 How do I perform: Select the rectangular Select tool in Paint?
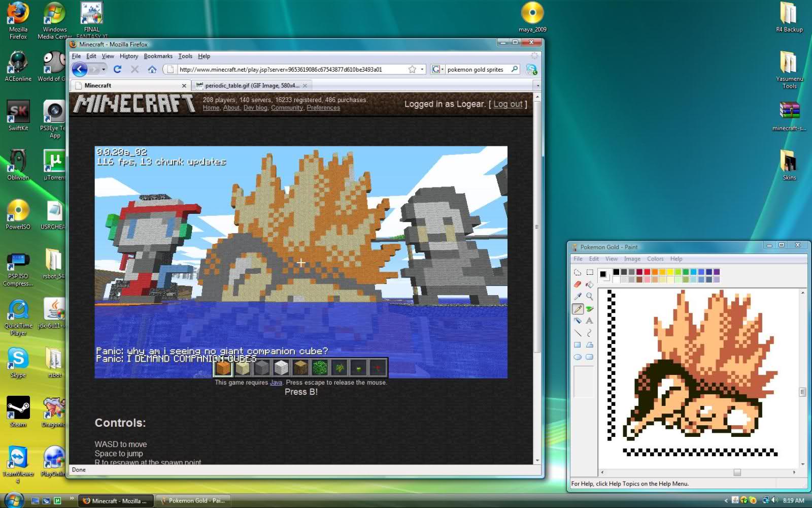click(590, 272)
